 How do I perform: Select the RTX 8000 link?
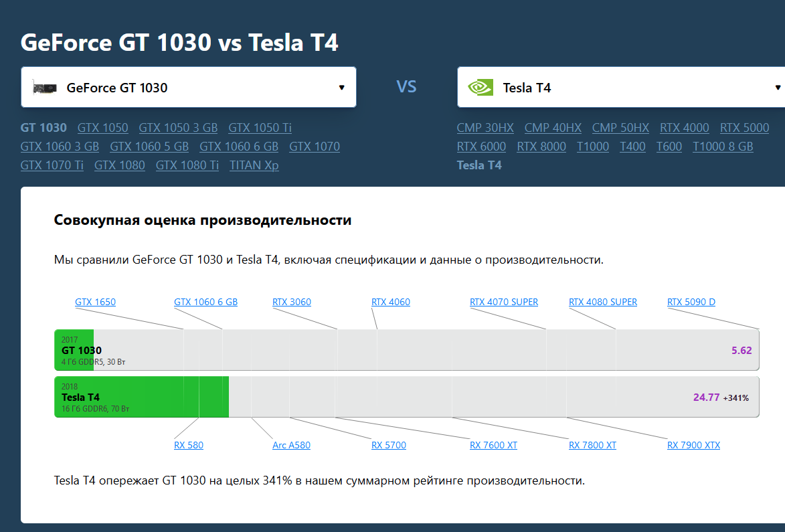pyautogui.click(x=541, y=147)
